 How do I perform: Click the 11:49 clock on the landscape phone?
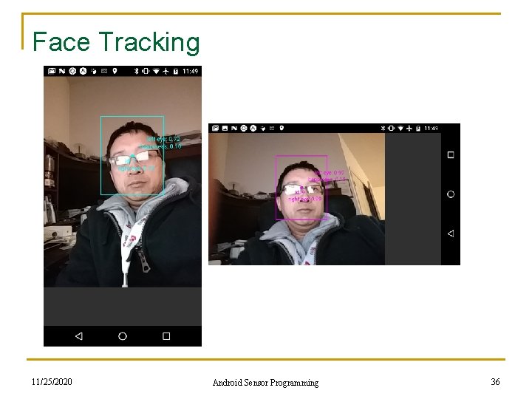coord(431,128)
